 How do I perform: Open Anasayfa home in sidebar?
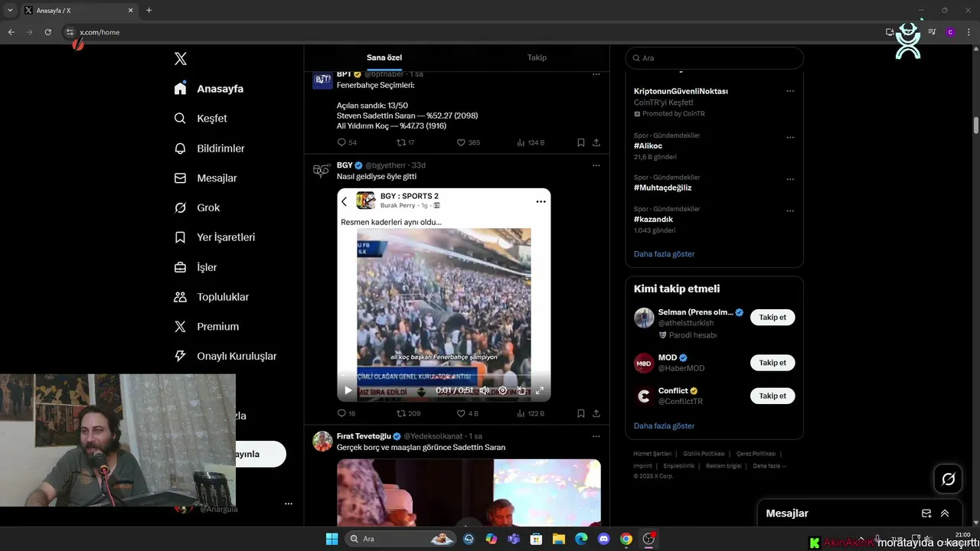click(x=209, y=89)
